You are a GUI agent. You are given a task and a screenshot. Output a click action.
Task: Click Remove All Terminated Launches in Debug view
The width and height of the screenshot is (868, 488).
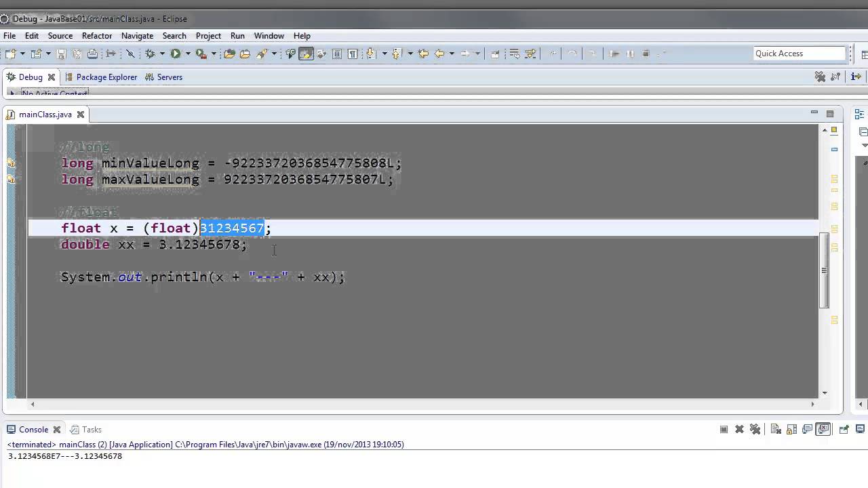(820, 77)
